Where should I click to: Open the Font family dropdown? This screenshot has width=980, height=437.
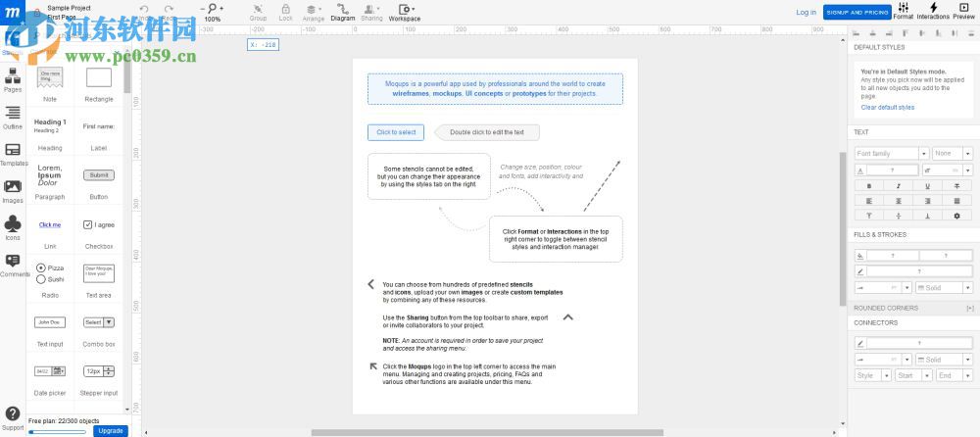pos(891,153)
